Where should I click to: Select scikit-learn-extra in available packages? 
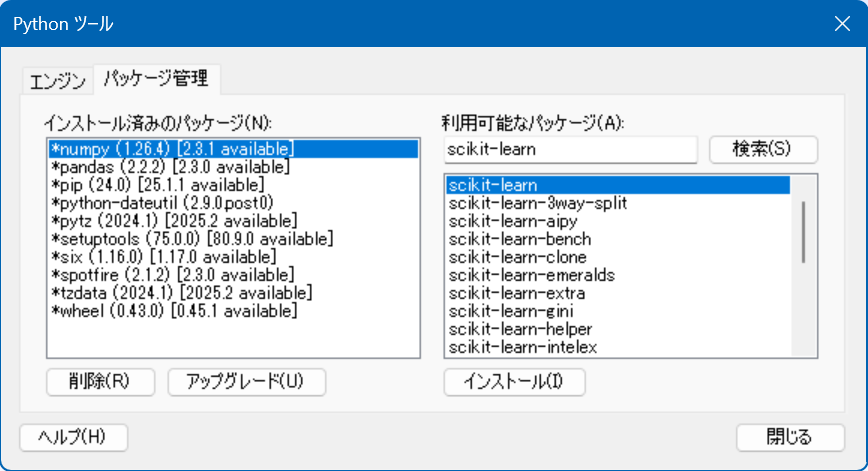[x=618, y=293]
